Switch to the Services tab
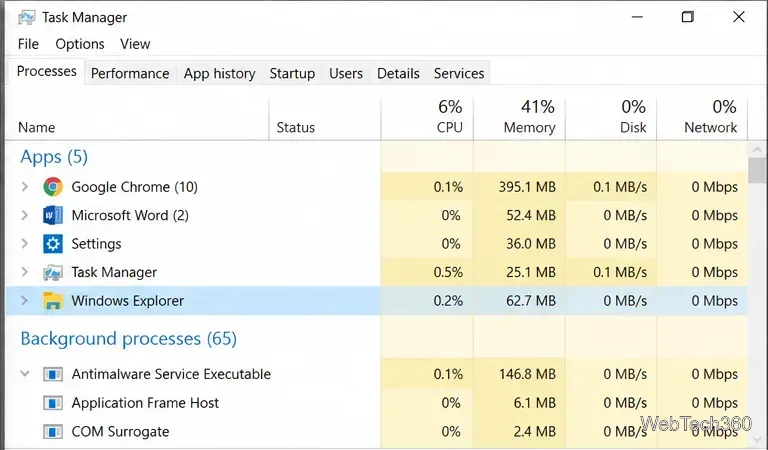 pyautogui.click(x=459, y=73)
